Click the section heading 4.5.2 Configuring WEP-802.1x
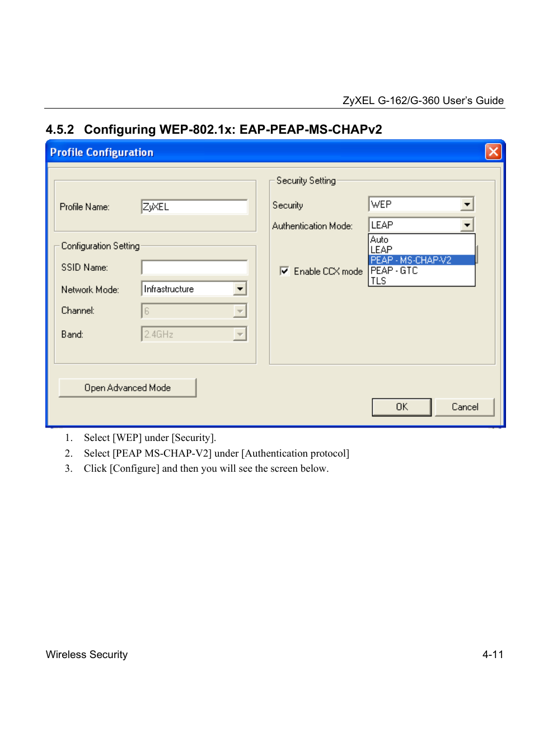 (214, 130)
